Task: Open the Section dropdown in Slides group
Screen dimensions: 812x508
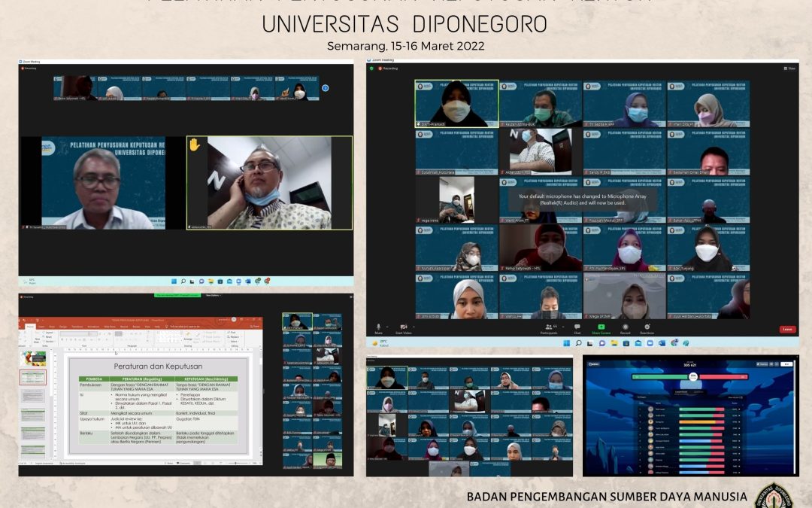Action: click(x=49, y=342)
